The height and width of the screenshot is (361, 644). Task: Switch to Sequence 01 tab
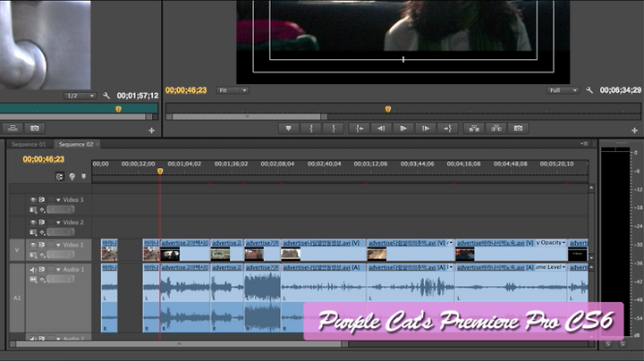(29, 145)
